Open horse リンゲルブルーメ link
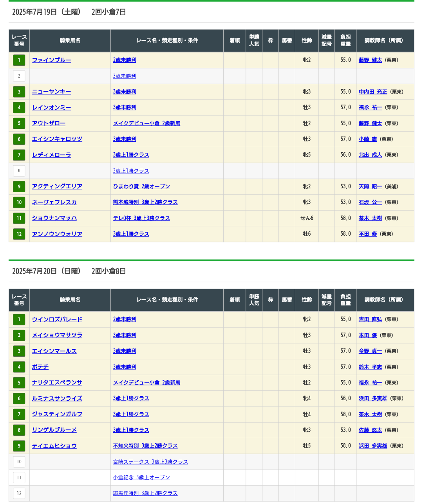The image size is (423, 504). [x=54, y=430]
